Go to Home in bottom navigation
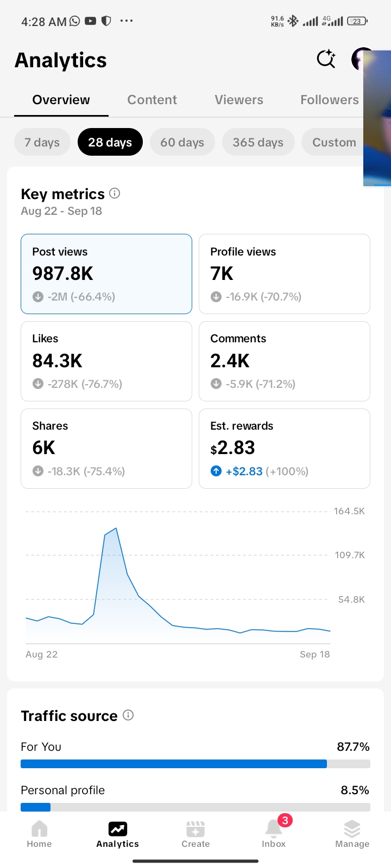Screen dimensions: 391x868 click(x=39, y=834)
